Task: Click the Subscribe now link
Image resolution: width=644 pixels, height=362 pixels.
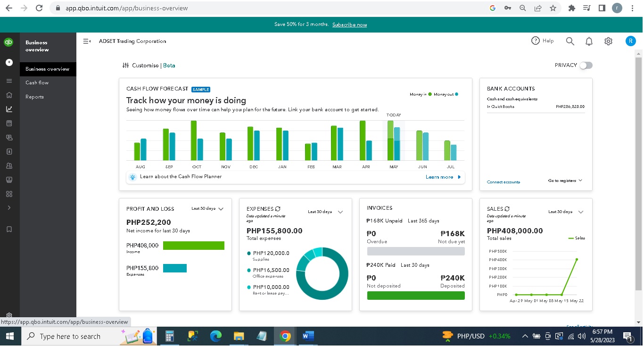Action: (349, 25)
